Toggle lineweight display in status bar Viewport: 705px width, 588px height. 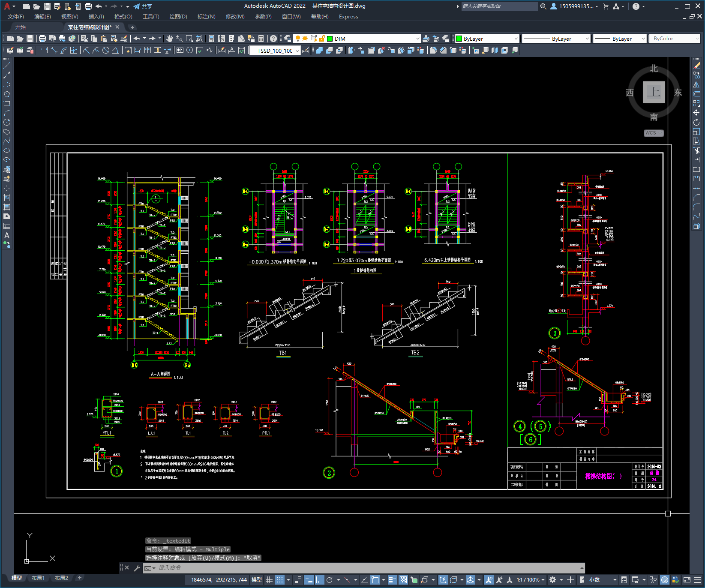coord(392,580)
